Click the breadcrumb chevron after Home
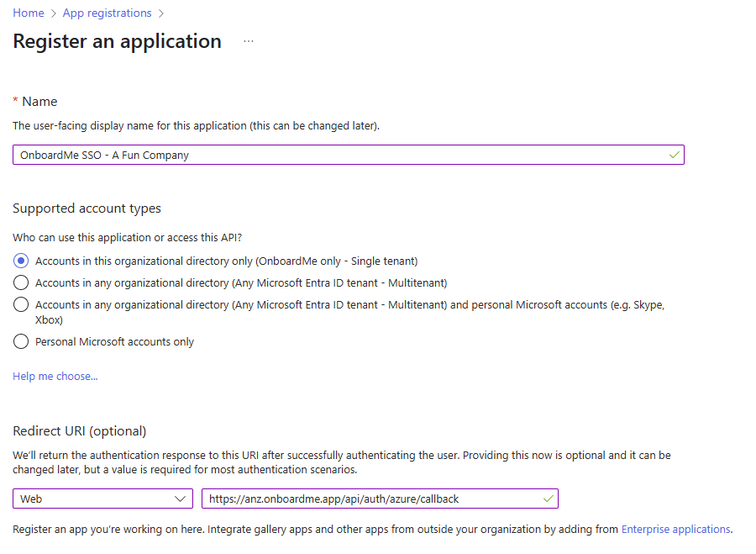756x554 pixels. coord(54,13)
